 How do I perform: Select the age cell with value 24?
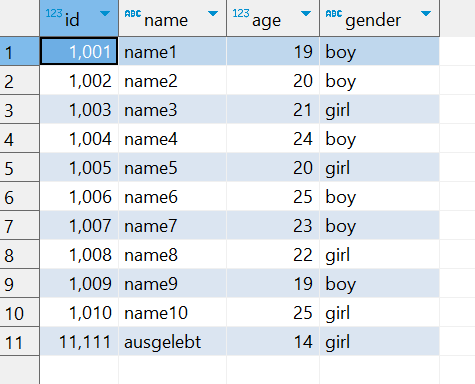273,139
